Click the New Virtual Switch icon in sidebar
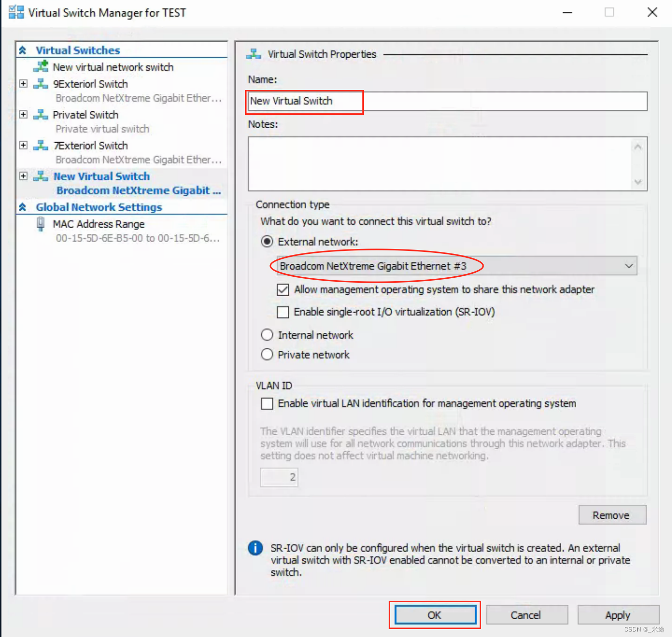Image resolution: width=672 pixels, height=637 pixels. tap(41, 176)
